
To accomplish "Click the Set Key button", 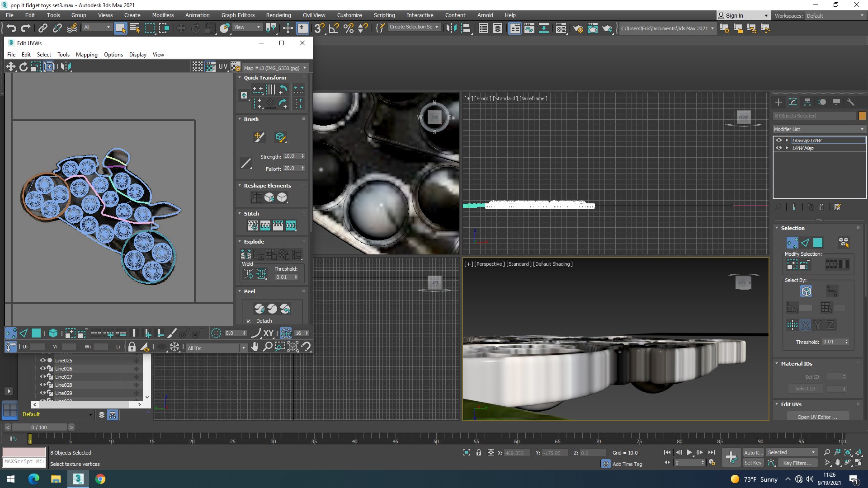I will coord(753,463).
